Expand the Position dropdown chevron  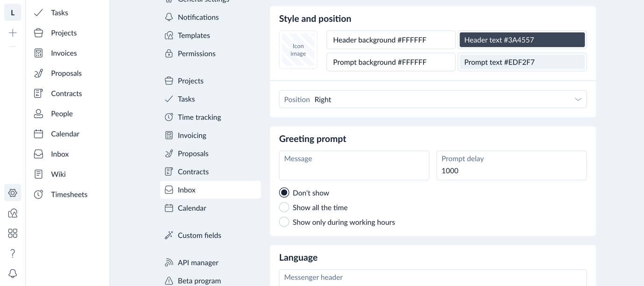coord(578,100)
